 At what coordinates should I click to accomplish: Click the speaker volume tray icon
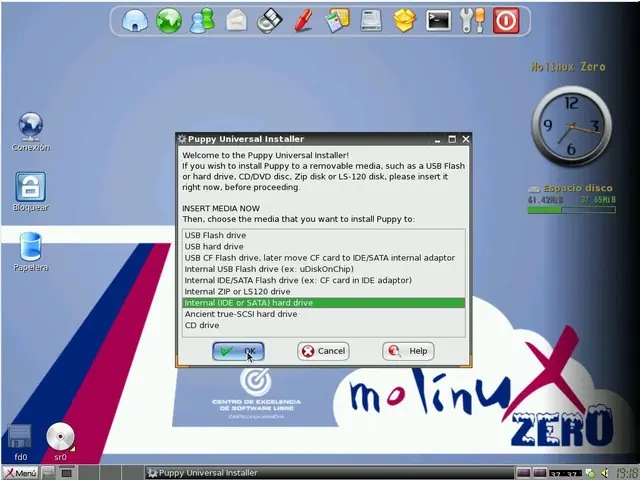[604, 473]
